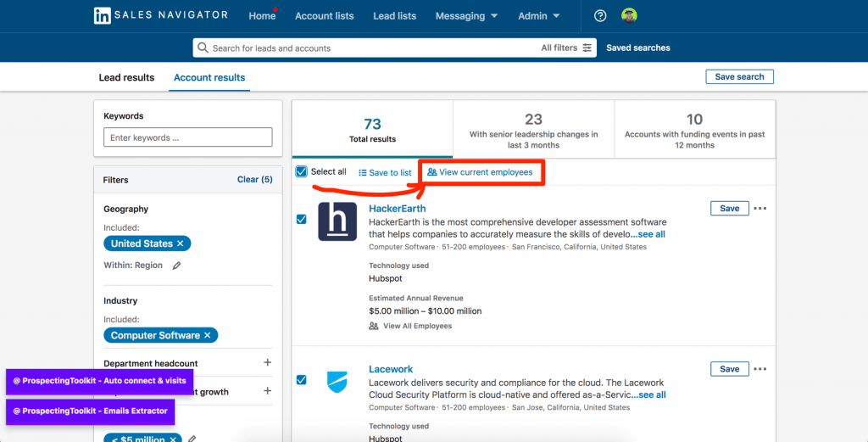Open the user profile avatar

point(629,16)
